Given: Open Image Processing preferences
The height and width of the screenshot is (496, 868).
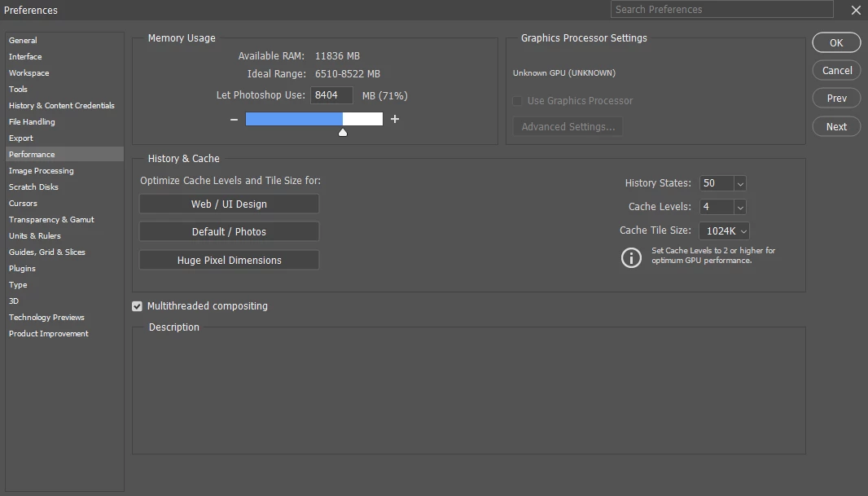Looking at the screenshot, I should tap(64, 170).
